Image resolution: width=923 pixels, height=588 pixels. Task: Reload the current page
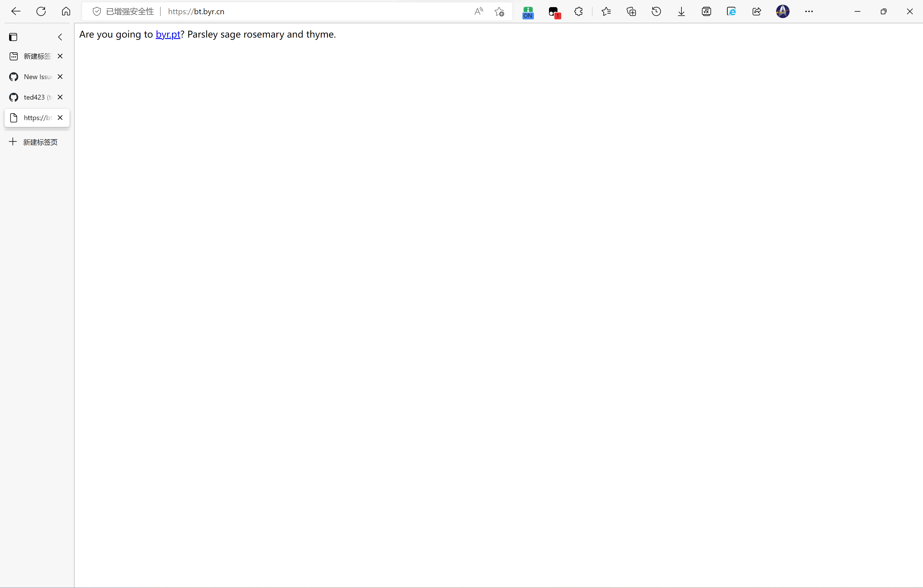(41, 11)
